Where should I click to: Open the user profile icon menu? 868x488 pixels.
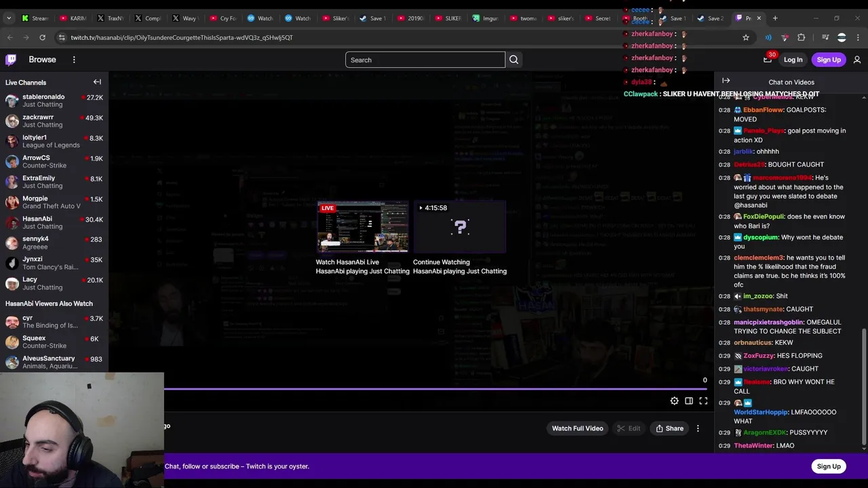857,60
